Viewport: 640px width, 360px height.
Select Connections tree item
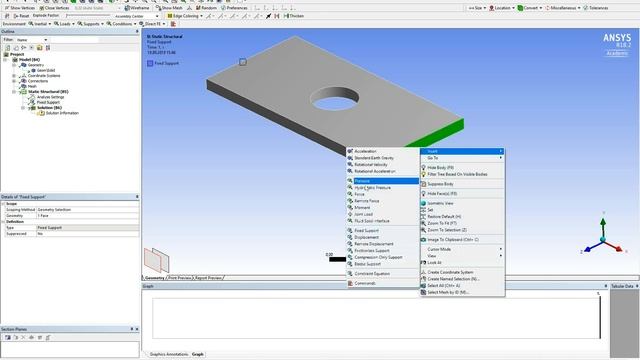coord(38,81)
